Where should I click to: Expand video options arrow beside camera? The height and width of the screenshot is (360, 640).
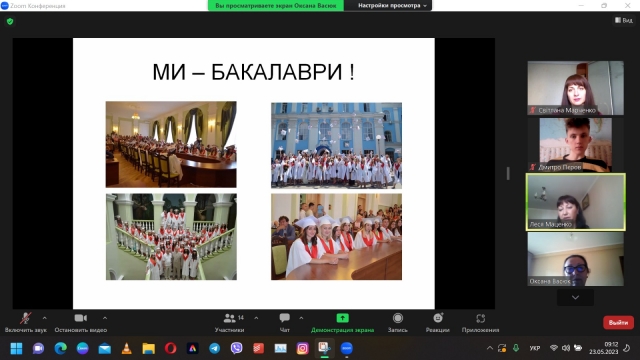point(105,318)
